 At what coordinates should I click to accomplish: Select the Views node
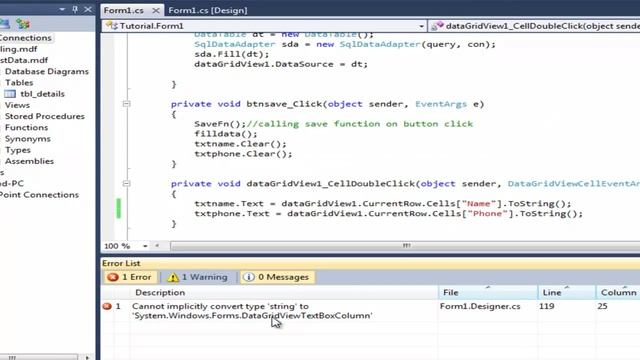coord(17,105)
